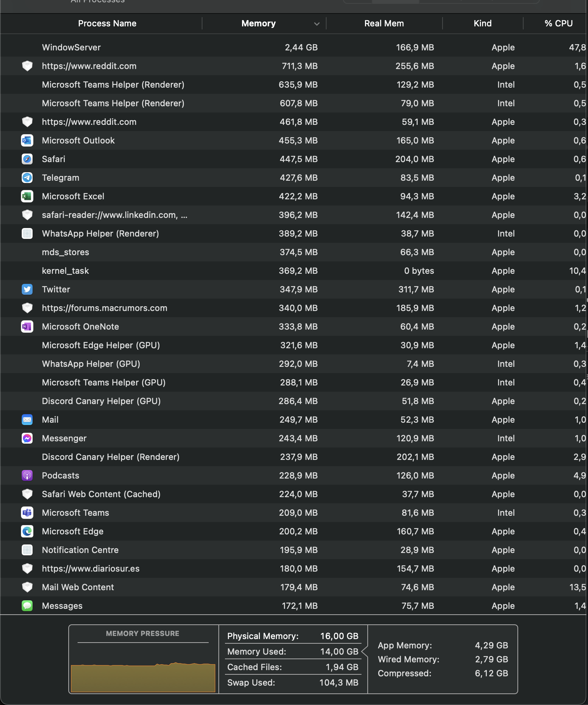Click the second reddit.com shield icon (461,8 MB)
This screenshot has width=588, height=705.
tap(27, 122)
